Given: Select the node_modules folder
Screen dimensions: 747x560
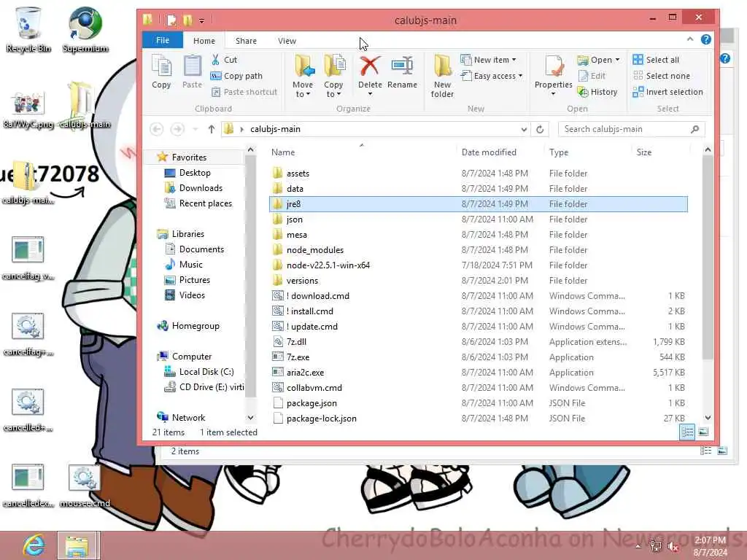Looking at the screenshot, I should coord(478,250).
